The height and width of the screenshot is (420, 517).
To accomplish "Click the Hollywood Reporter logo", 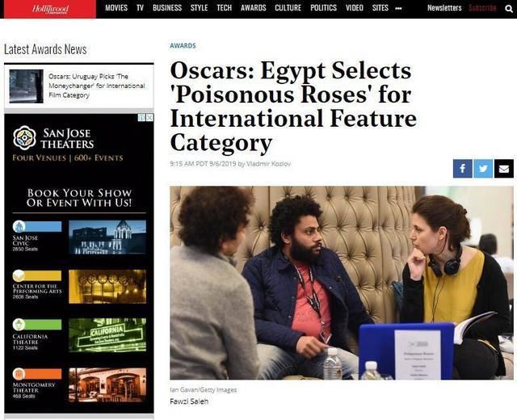I will coord(50,9).
